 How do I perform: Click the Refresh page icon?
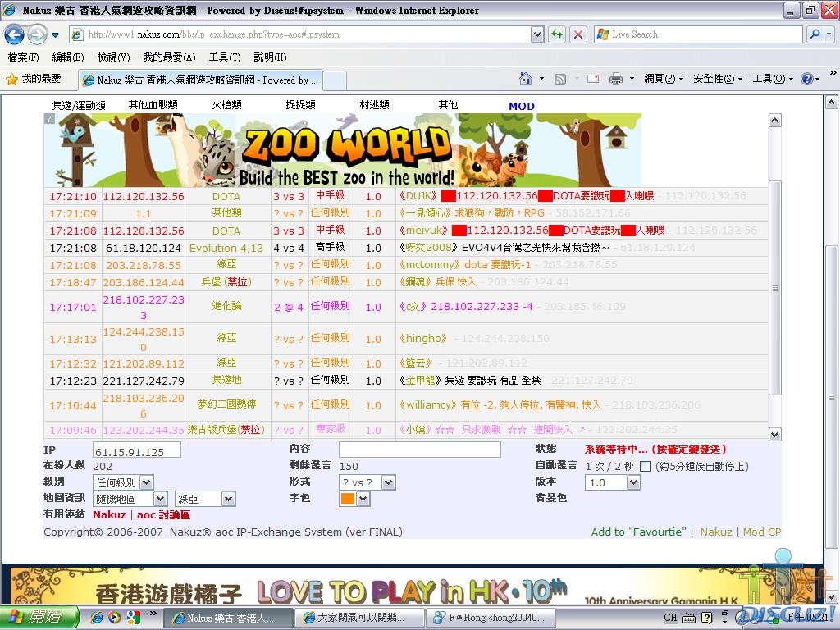[x=557, y=34]
